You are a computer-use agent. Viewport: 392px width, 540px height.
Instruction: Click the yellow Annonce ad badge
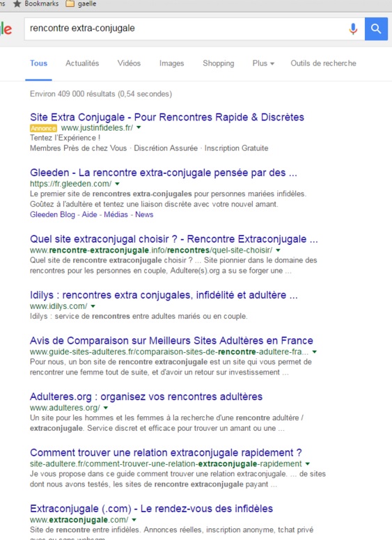(x=43, y=128)
